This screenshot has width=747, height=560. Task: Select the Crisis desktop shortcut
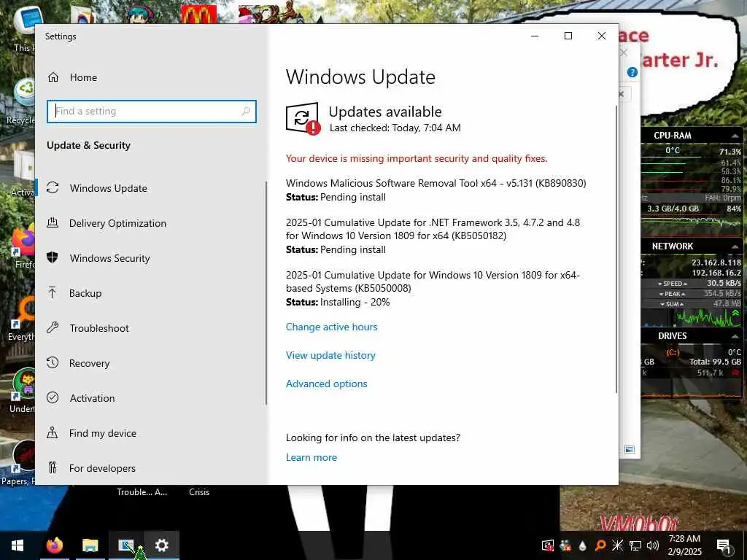pyautogui.click(x=199, y=492)
